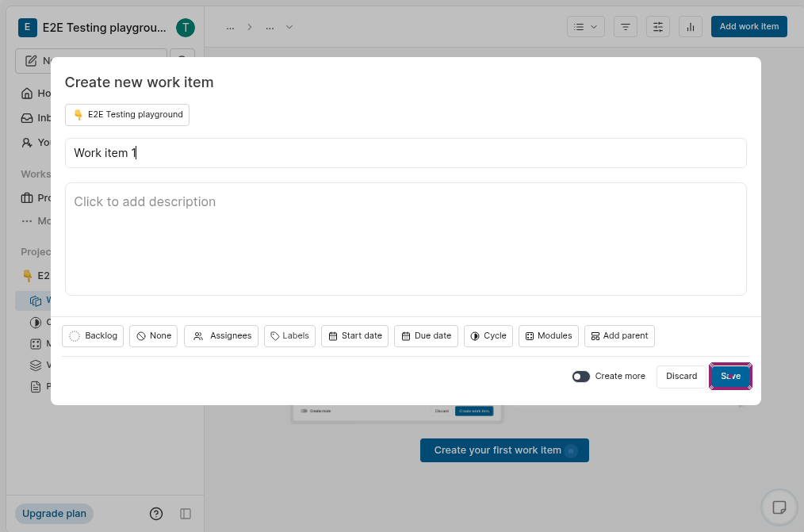Click into the description text area
The width and height of the screenshot is (804, 532).
405,238
